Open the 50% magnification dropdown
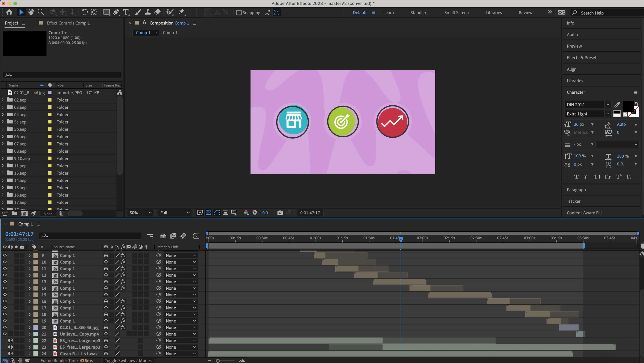The width and height of the screenshot is (644, 363). [141, 213]
